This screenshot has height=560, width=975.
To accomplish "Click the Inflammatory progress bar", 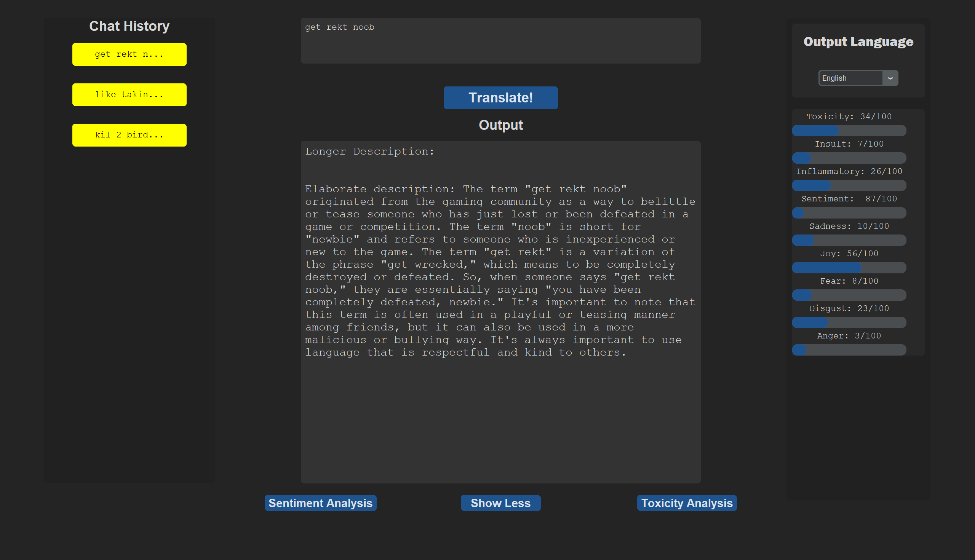I will tap(849, 185).
